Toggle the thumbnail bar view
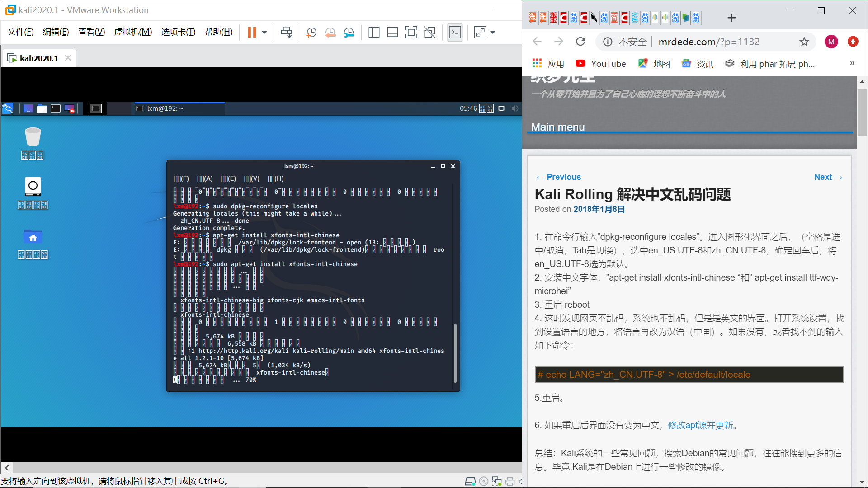The image size is (868, 488). pos(392,32)
